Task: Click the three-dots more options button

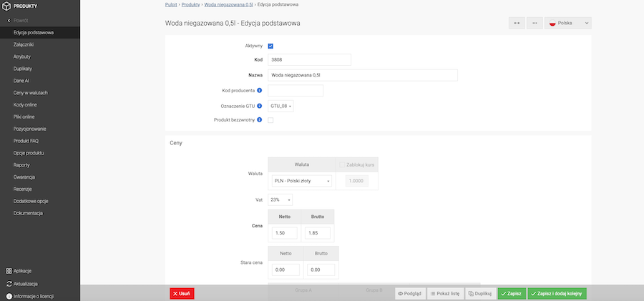Action: point(535,23)
